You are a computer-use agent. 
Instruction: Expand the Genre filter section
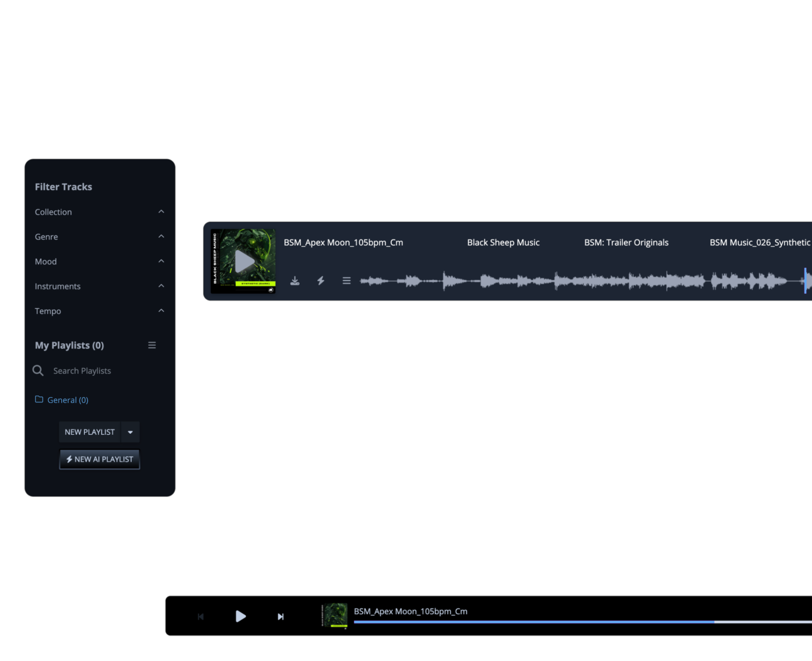click(161, 237)
